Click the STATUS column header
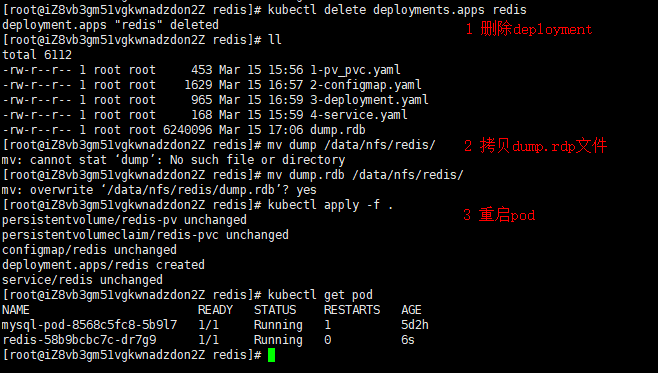Viewport: 658px width, 373px height. coord(275,310)
